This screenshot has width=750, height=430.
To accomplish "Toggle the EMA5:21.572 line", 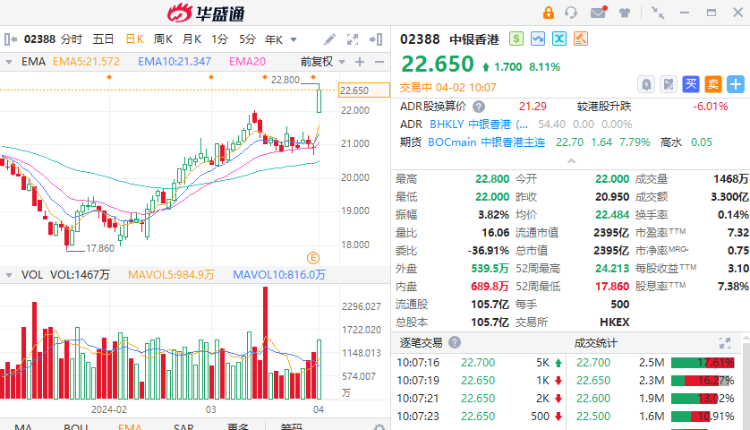I will point(86,62).
